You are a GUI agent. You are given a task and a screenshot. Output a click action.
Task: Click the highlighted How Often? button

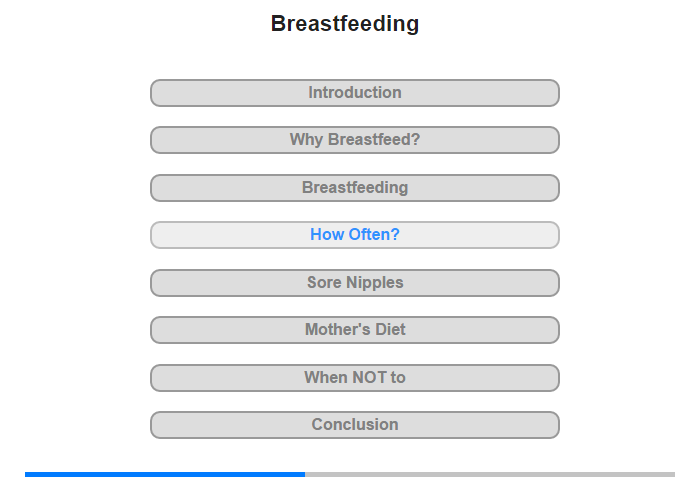pyautogui.click(x=354, y=235)
